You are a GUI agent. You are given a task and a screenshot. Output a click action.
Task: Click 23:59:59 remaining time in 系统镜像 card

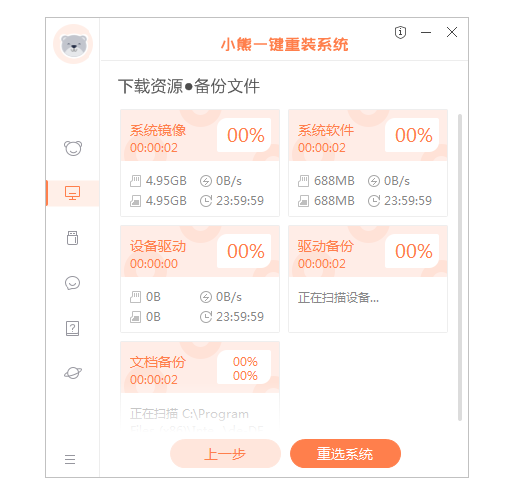(240, 201)
